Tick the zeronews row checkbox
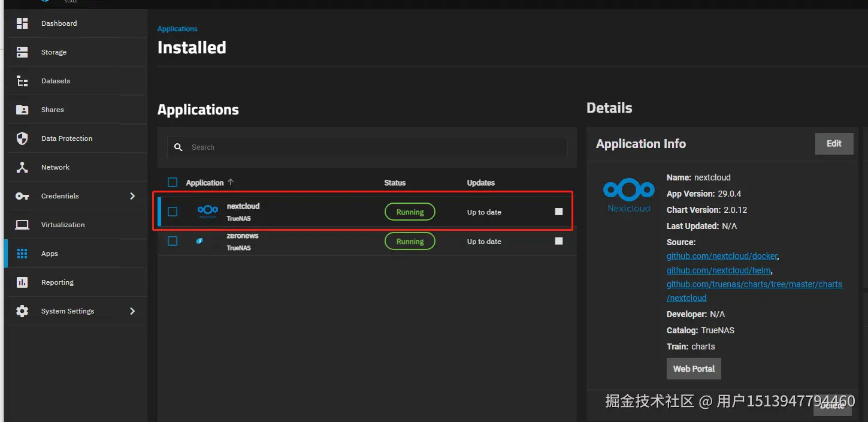This screenshot has width=868, height=422. point(173,241)
